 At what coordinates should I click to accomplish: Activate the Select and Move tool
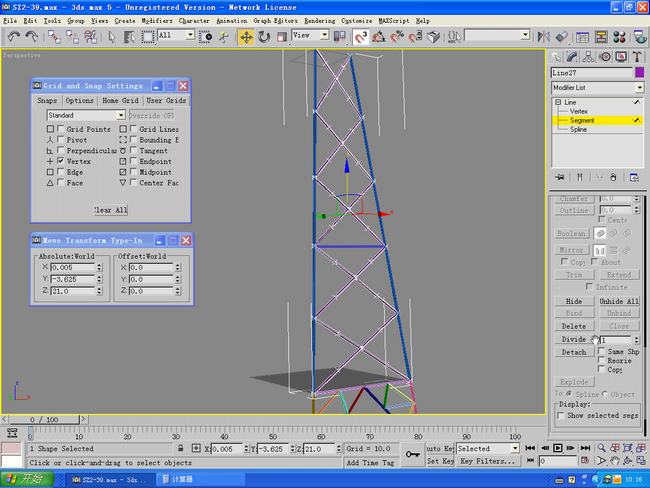pos(246,37)
